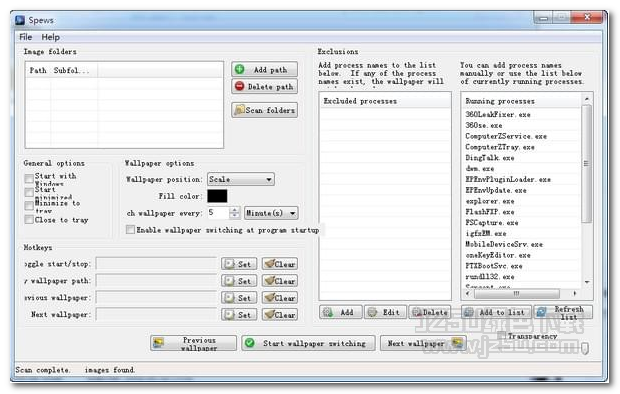Click the wallpaper interval number field
The height and width of the screenshot is (394, 620).
tap(218, 213)
